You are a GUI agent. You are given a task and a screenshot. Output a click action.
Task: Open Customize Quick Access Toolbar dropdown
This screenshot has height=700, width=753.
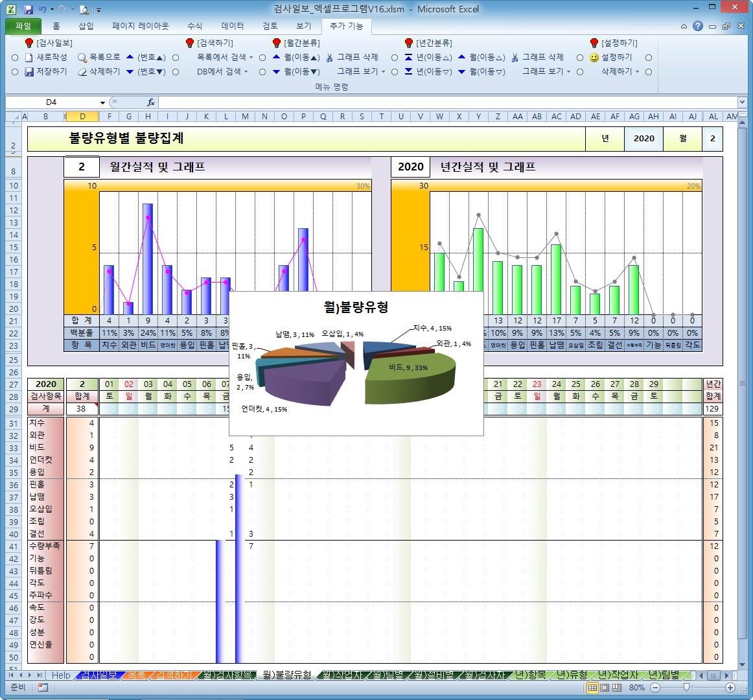(x=99, y=10)
